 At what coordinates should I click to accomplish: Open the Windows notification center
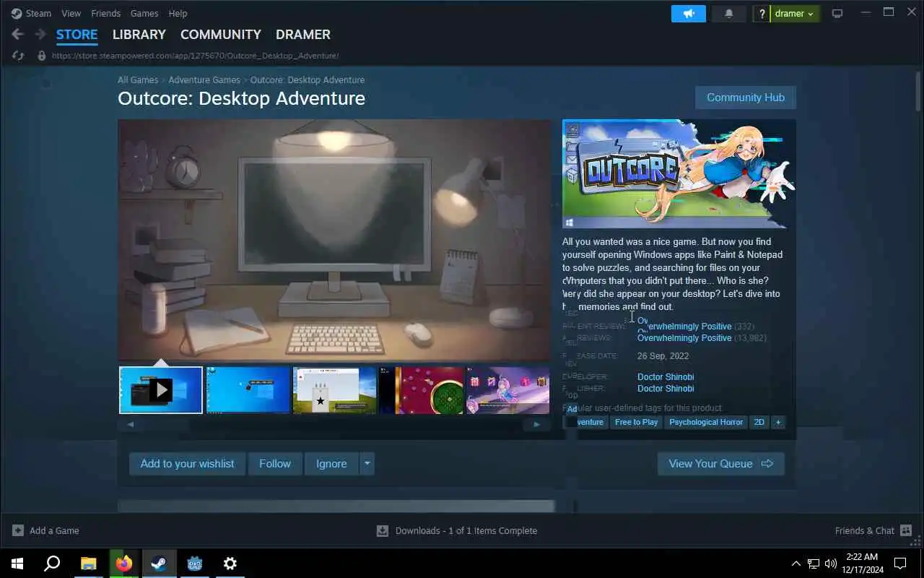coord(900,563)
